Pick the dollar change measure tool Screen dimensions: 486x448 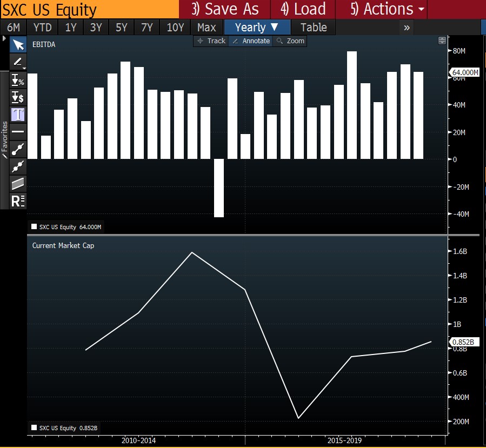pyautogui.click(x=18, y=97)
